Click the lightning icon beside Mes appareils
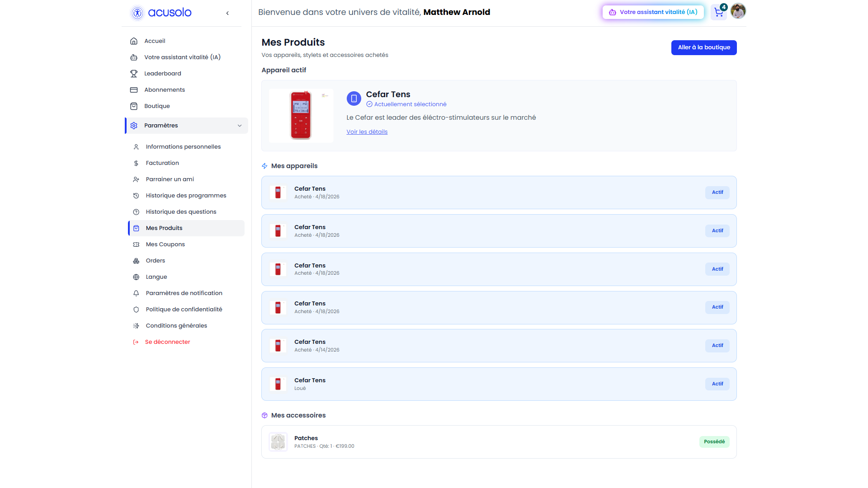This screenshot has width=868, height=488. 264,166
